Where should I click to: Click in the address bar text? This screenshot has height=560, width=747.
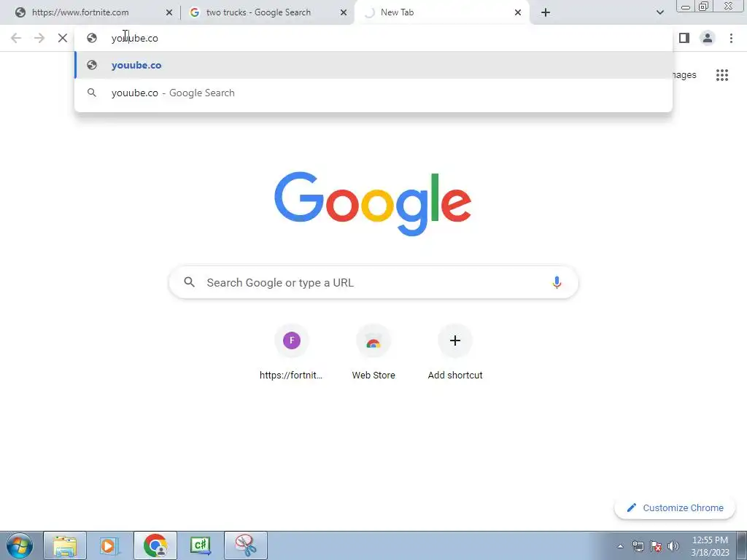(x=135, y=38)
